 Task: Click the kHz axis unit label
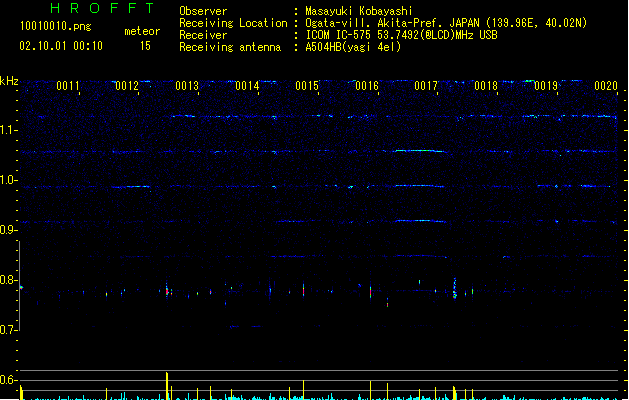pyautogui.click(x=9, y=80)
